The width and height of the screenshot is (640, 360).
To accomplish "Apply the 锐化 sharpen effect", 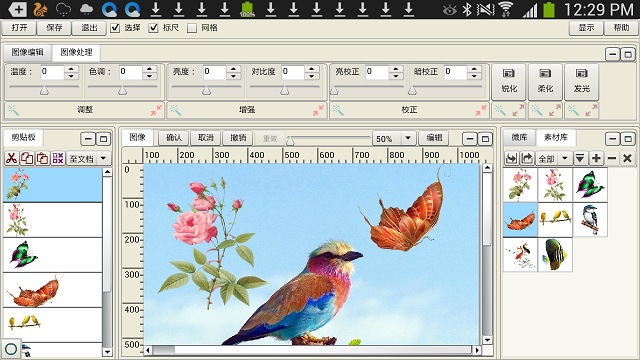I will click(x=509, y=82).
